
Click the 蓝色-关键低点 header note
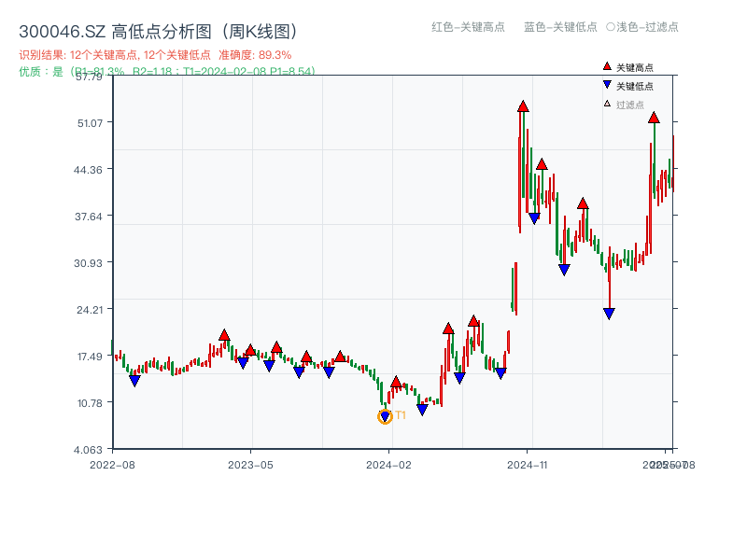click(560, 27)
